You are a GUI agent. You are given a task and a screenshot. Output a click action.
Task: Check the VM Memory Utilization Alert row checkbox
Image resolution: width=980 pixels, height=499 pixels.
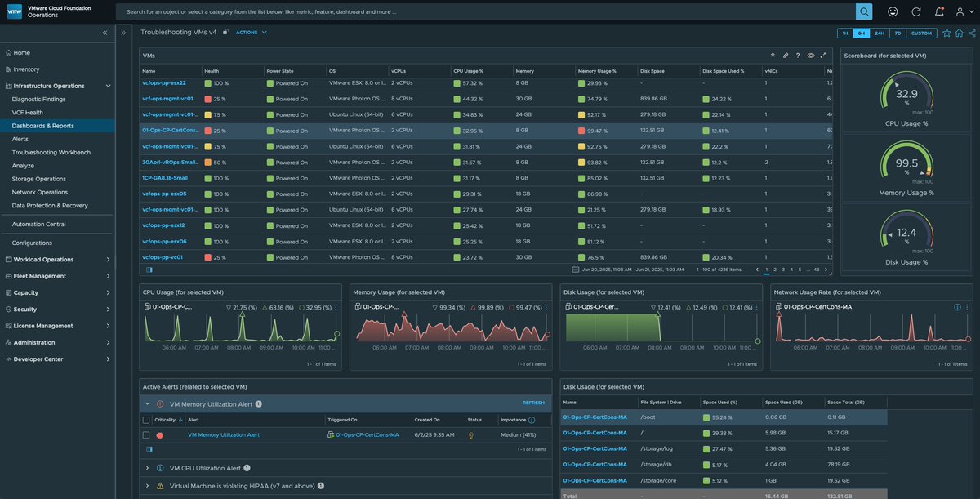(x=146, y=435)
